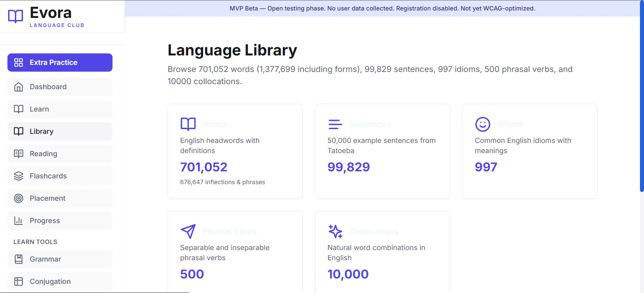Click the Sentences lines icon

pos(336,124)
